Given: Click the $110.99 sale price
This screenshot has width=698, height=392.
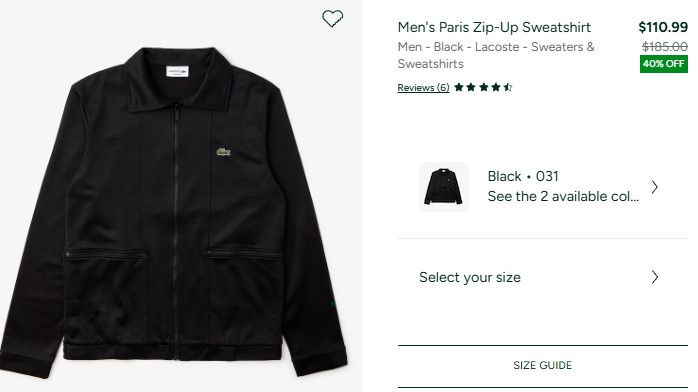Looking at the screenshot, I should pos(663,27).
